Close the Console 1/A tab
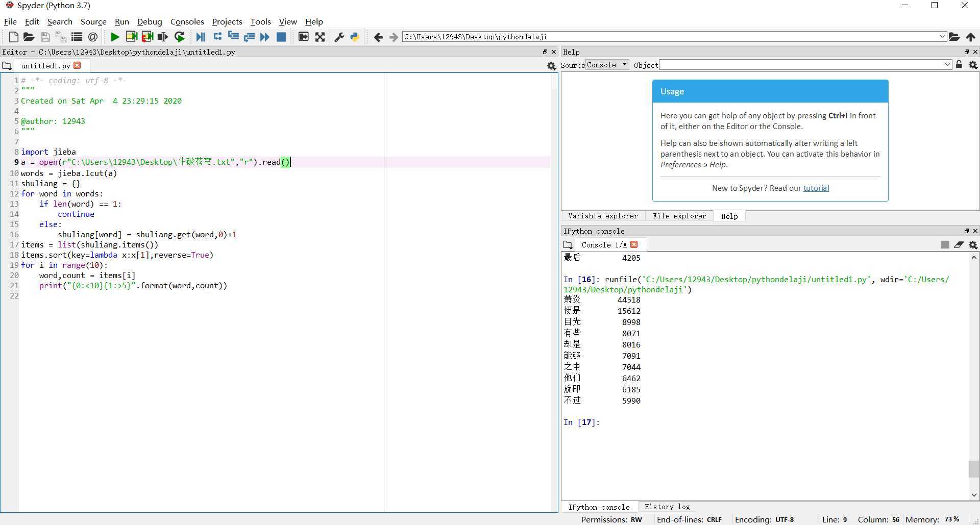Screen dimensions: 980x525 click(634, 244)
